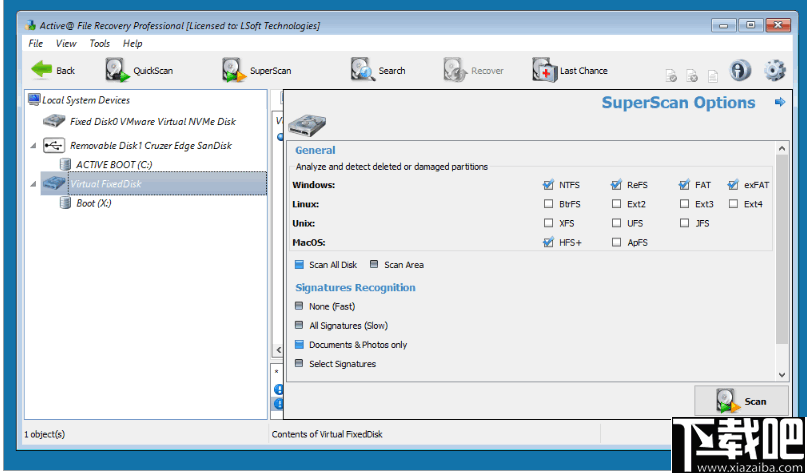Click the options panel vertical scrollbar thumb

point(782,249)
